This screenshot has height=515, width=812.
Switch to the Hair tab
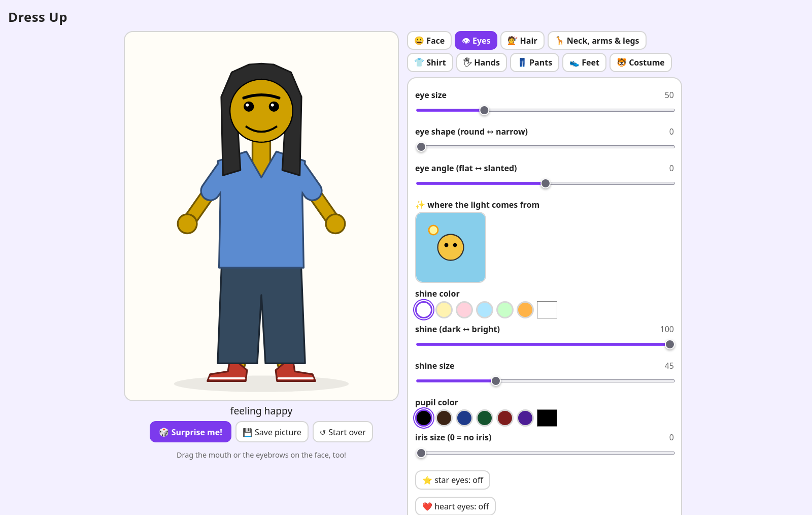tap(522, 41)
